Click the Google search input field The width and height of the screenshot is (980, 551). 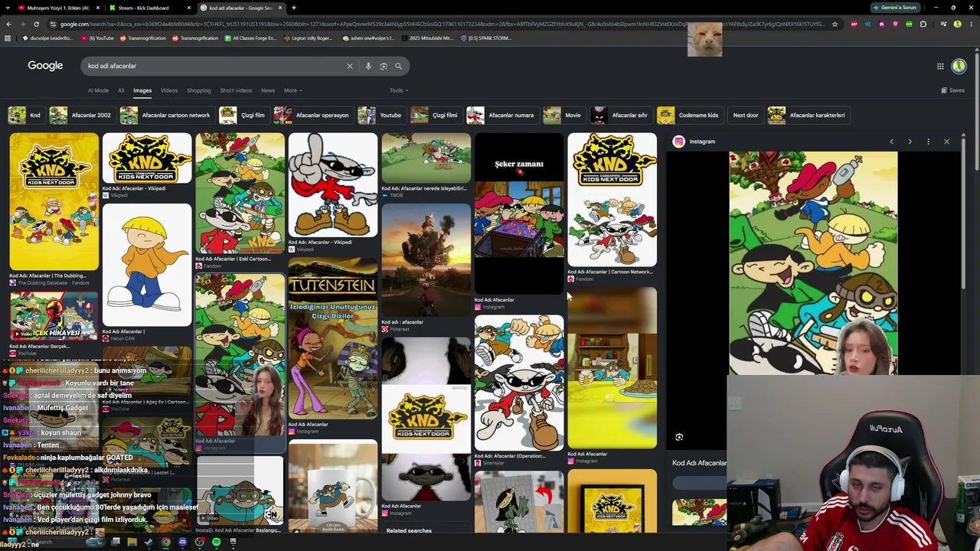coord(214,66)
